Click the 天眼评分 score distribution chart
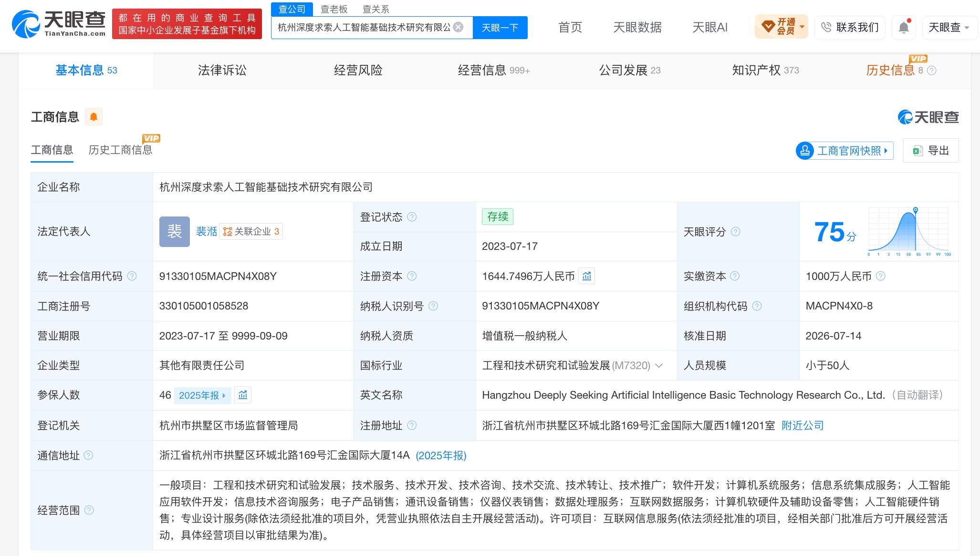Screen dimensions: 980x556 point(909,231)
